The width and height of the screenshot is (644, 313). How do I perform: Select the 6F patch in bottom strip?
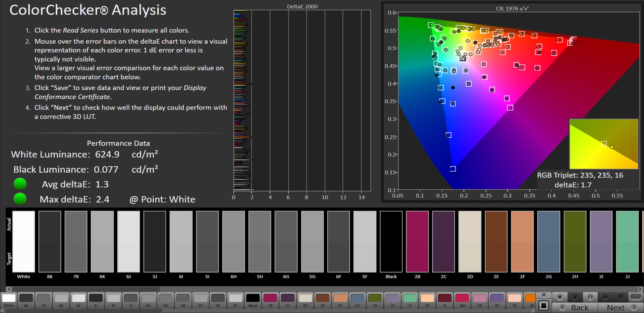click(x=218, y=300)
